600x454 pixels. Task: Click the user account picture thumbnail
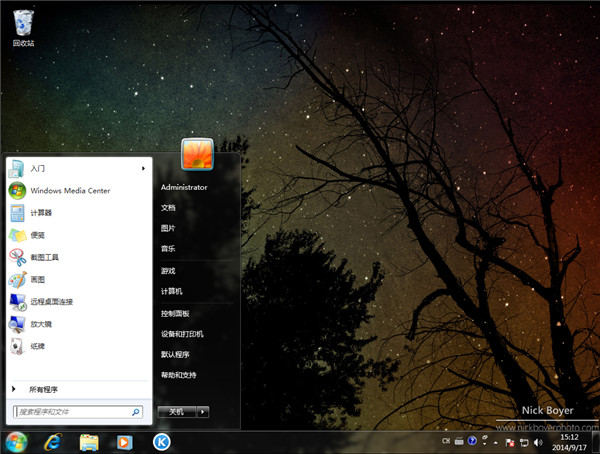[196, 155]
